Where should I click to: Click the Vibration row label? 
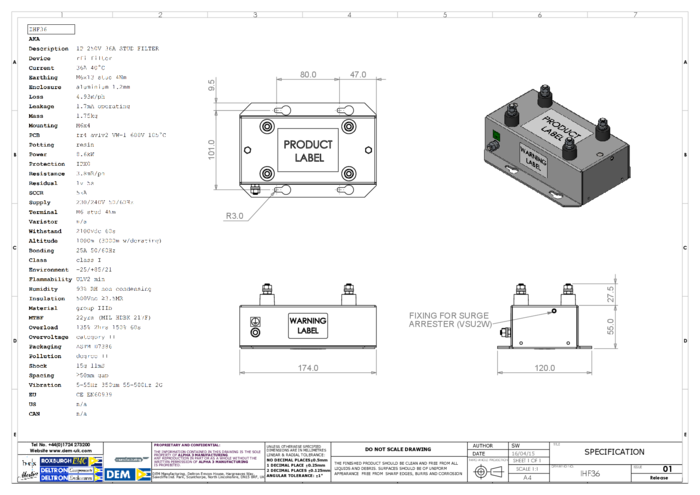point(45,385)
